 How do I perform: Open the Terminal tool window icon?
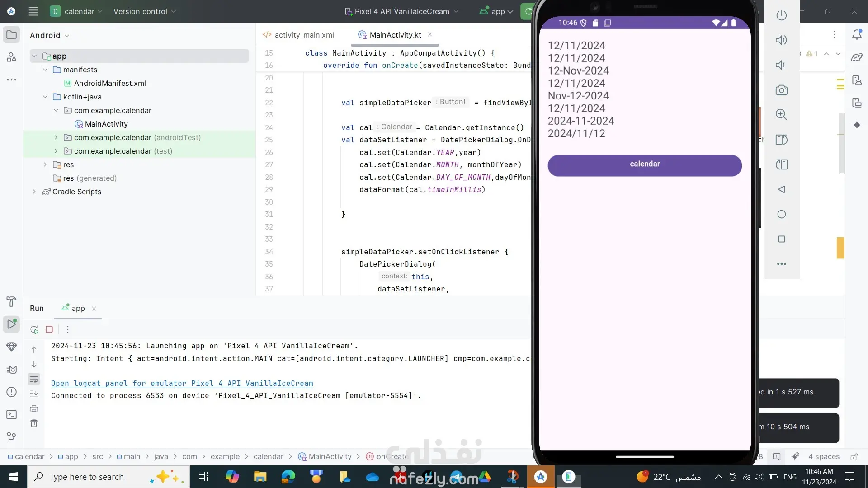click(12, 414)
